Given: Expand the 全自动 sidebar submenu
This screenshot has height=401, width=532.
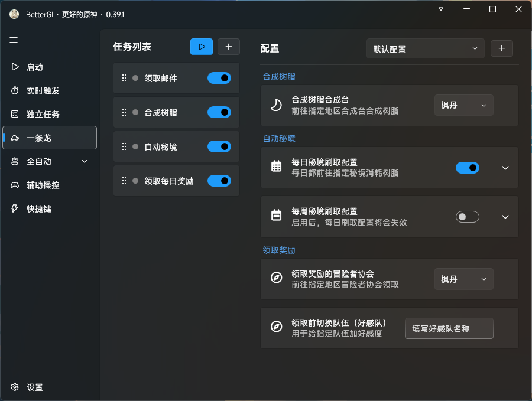Looking at the screenshot, I should [85, 161].
